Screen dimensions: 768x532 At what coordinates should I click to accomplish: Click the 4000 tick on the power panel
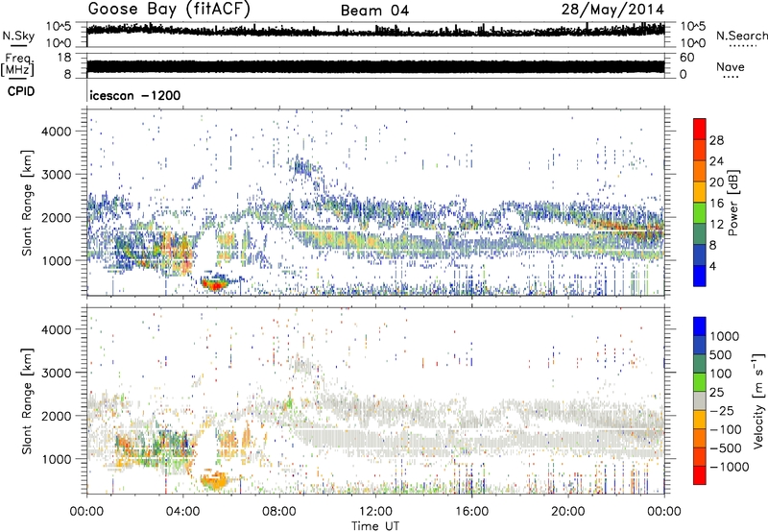pyautogui.click(x=56, y=132)
